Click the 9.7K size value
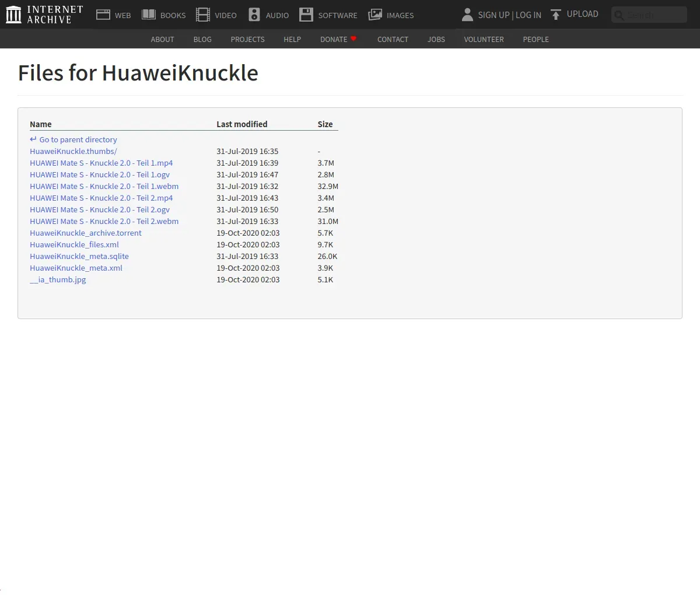700x595 pixels. (x=325, y=244)
